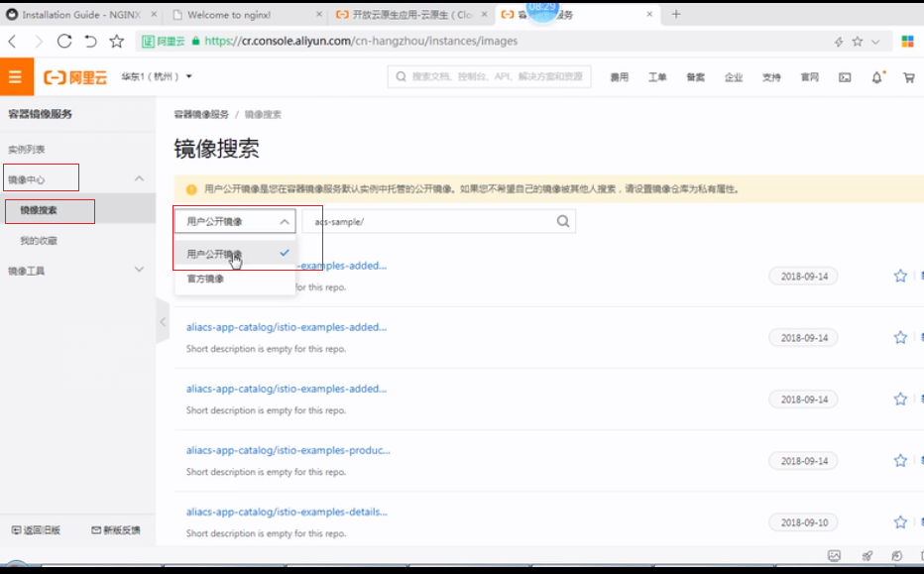Open 镜像搜索 in sidebar
This screenshot has width=924, height=574.
click(39, 210)
